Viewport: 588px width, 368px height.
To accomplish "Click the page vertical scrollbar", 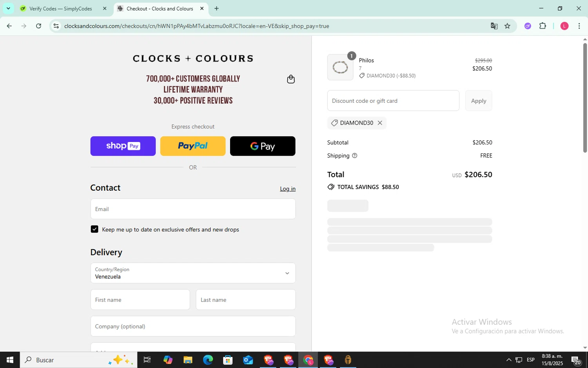I will 584,97.
